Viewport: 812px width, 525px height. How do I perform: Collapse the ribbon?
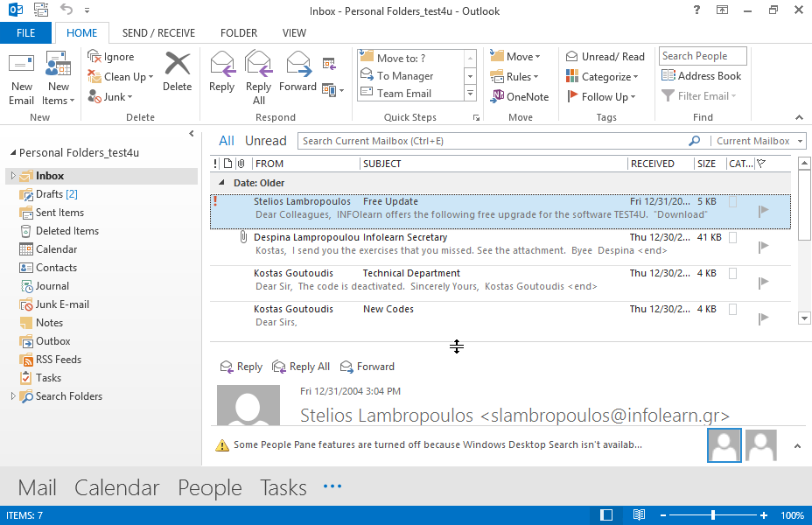pos(799,117)
